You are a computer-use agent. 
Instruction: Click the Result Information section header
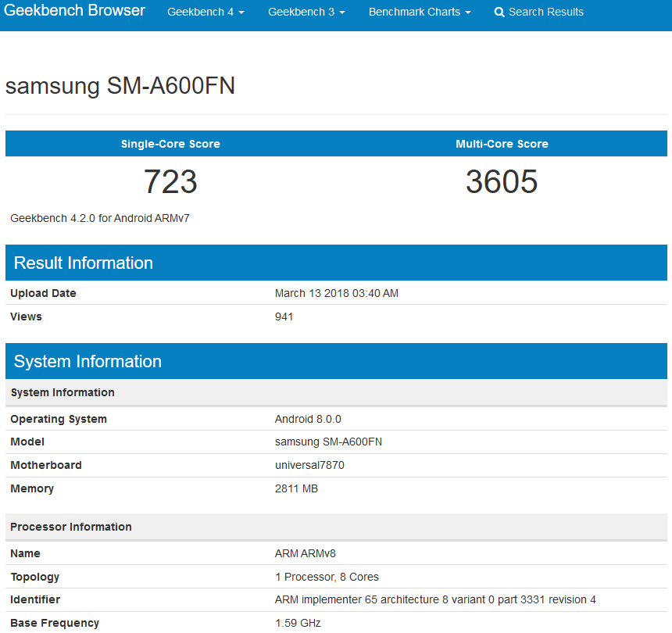[x=336, y=263]
